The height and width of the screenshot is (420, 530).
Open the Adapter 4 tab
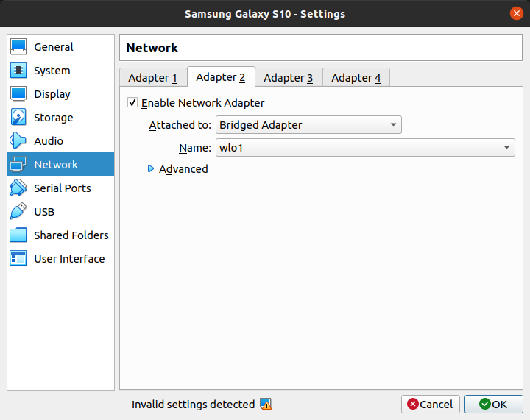click(x=356, y=78)
